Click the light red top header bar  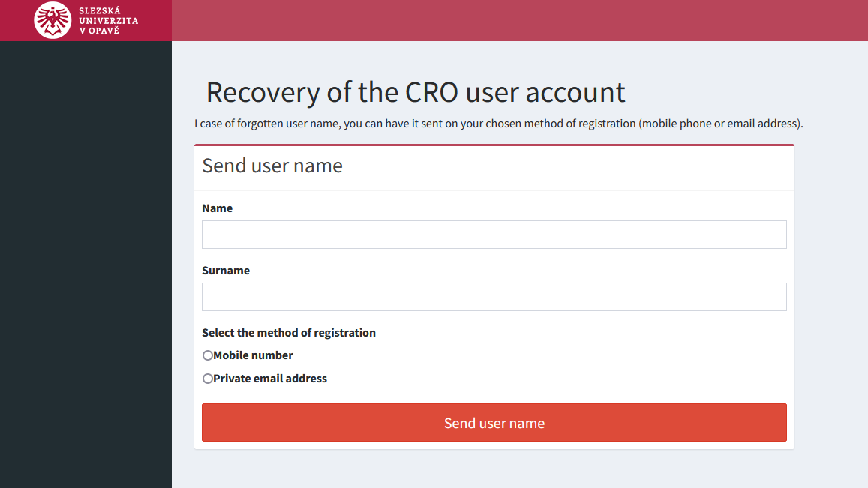coord(520,20)
